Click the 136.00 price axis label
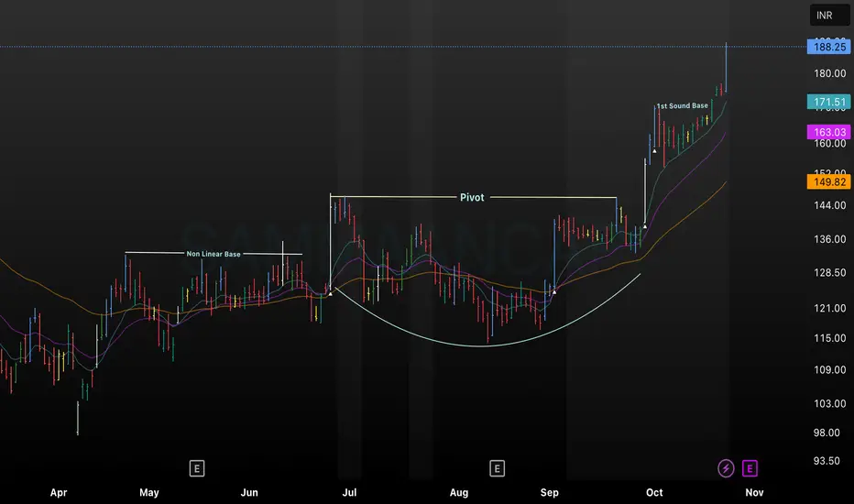The height and width of the screenshot is (504, 854). point(829,239)
